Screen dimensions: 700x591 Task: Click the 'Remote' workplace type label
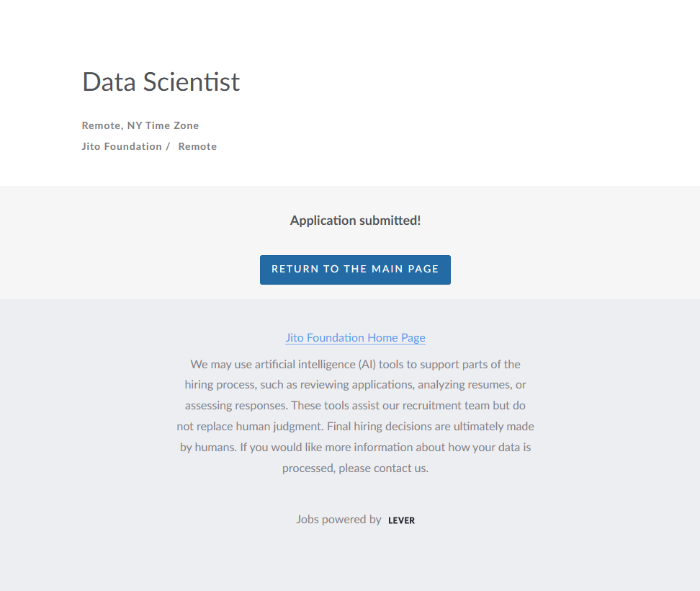click(197, 146)
